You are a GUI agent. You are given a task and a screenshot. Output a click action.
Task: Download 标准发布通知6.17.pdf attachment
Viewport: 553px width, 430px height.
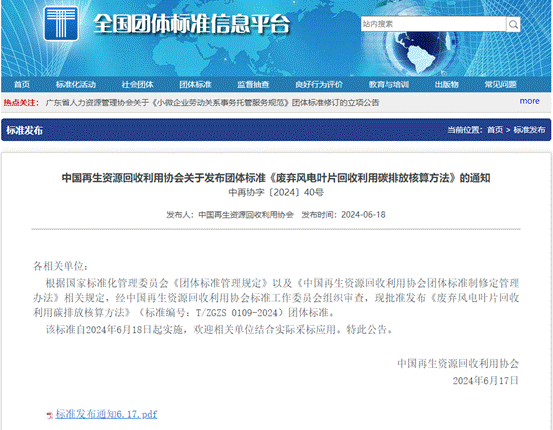coord(106,414)
